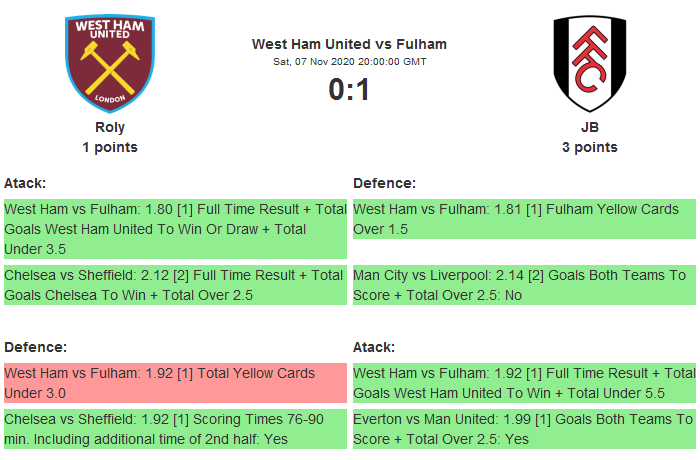700x460 pixels.
Task: Select the Chelsea Scoring Times 76-90 min bet
Action: [174, 429]
